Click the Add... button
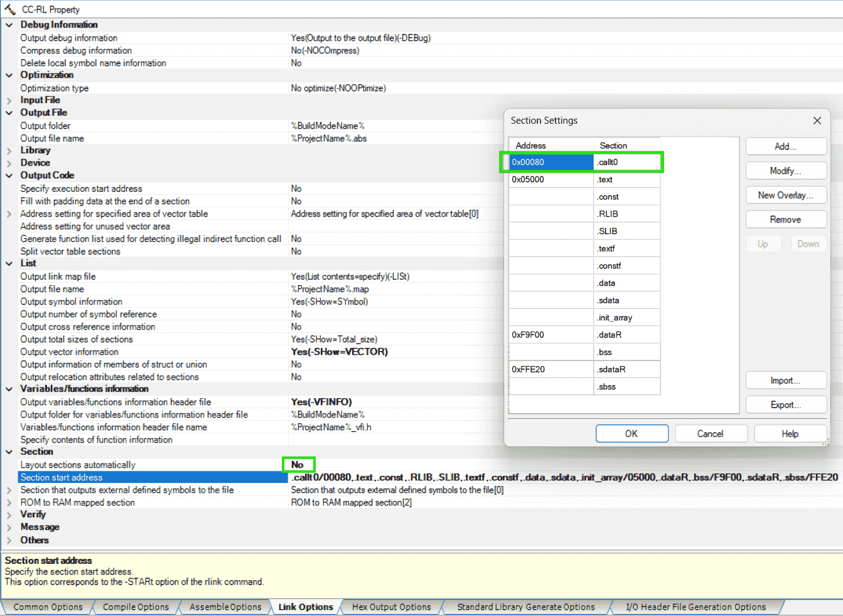 785,146
